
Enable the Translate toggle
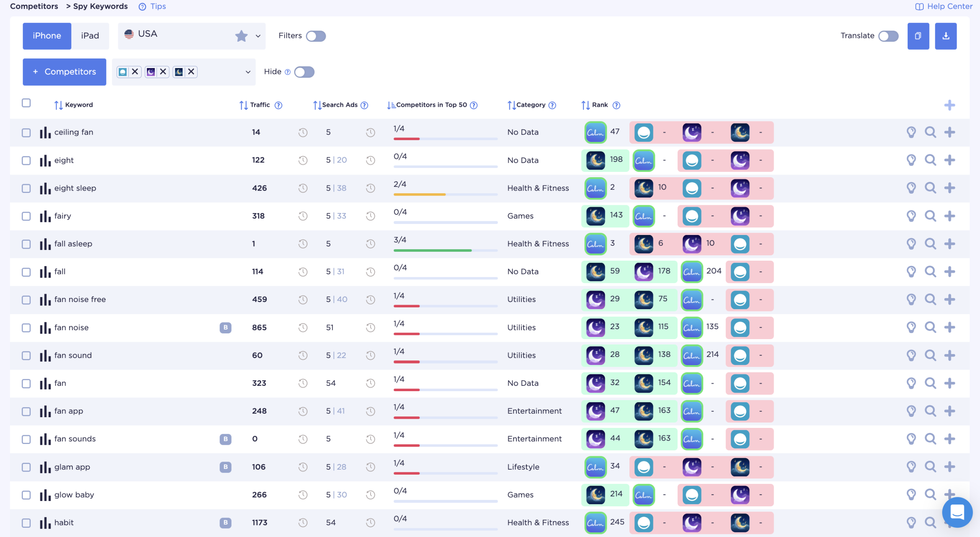coord(888,36)
